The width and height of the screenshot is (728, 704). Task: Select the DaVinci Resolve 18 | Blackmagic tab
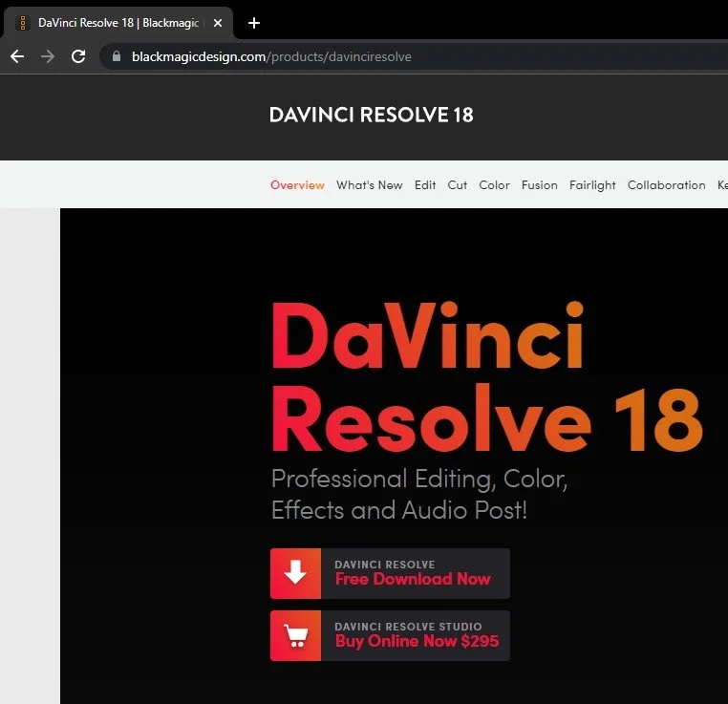(x=118, y=23)
